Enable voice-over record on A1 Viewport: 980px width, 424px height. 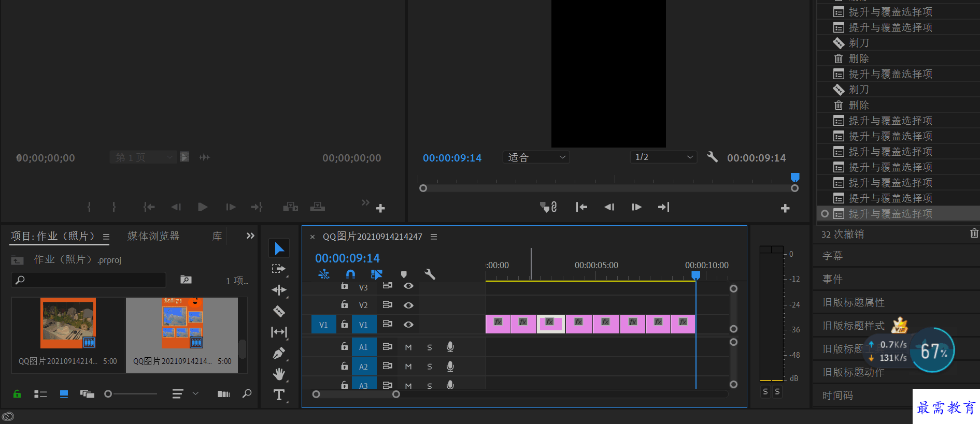[450, 347]
